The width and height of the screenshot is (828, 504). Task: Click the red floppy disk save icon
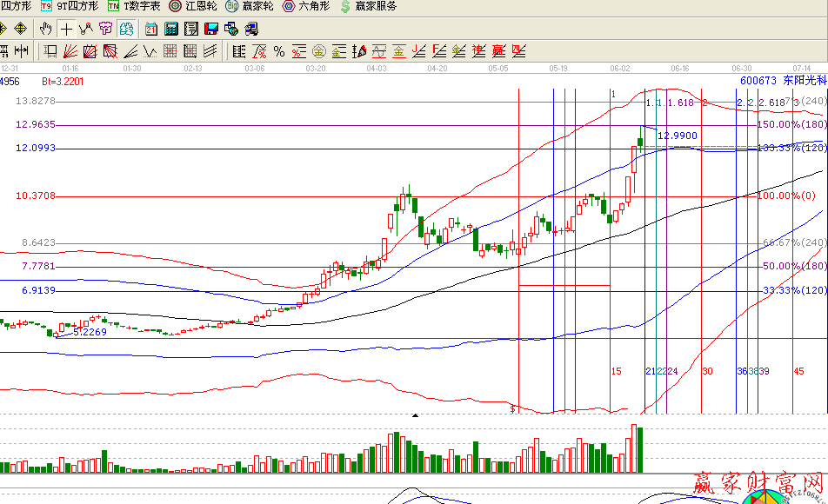coord(211,29)
